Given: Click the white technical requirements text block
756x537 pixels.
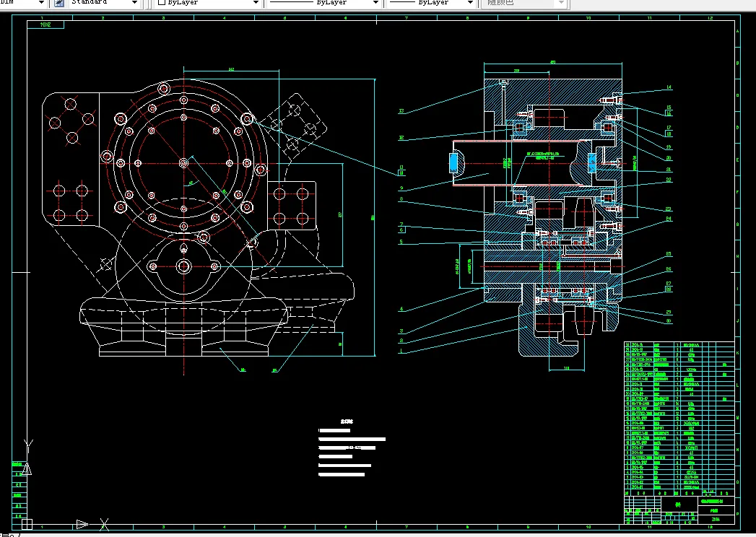Looking at the screenshot, I should pos(352,447).
